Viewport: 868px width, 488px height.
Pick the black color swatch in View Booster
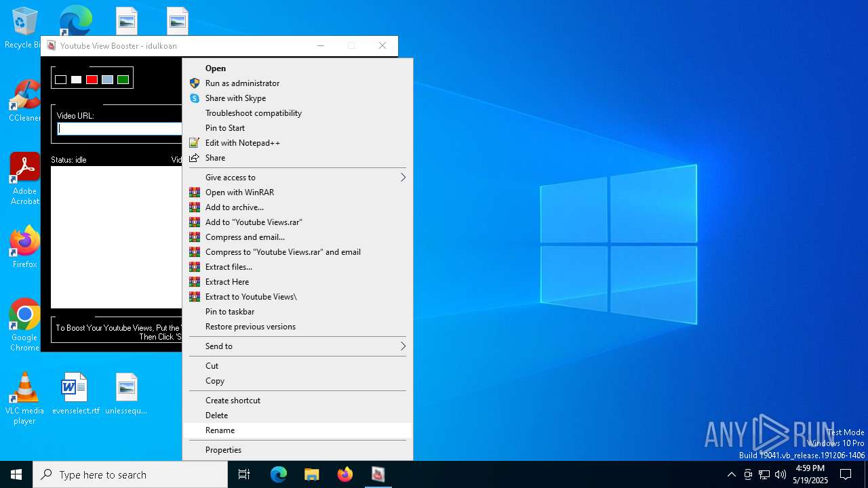[x=60, y=79]
